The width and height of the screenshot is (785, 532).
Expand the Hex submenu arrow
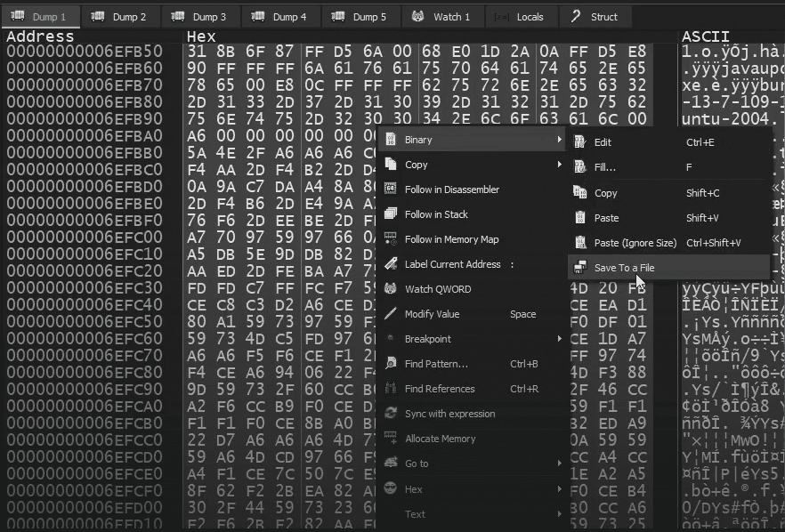click(559, 489)
